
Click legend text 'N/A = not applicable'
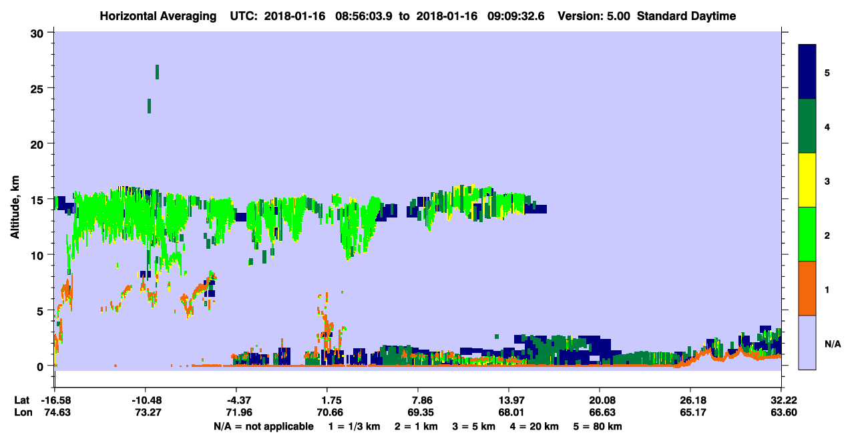263,426
